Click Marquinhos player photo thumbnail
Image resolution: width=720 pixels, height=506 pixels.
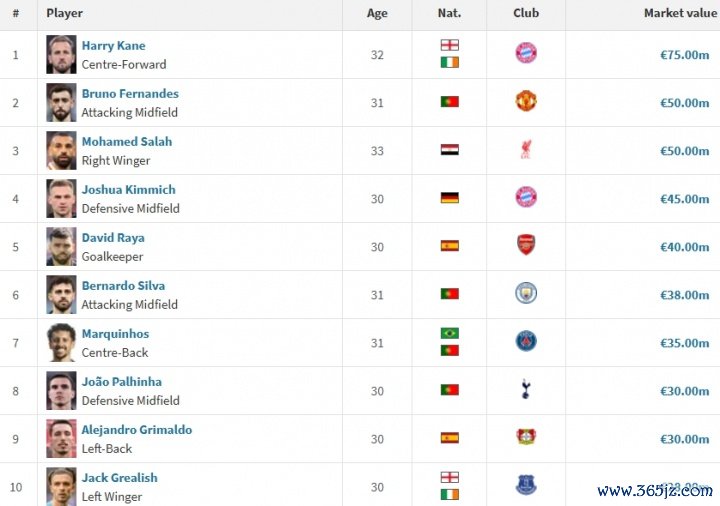coord(61,342)
